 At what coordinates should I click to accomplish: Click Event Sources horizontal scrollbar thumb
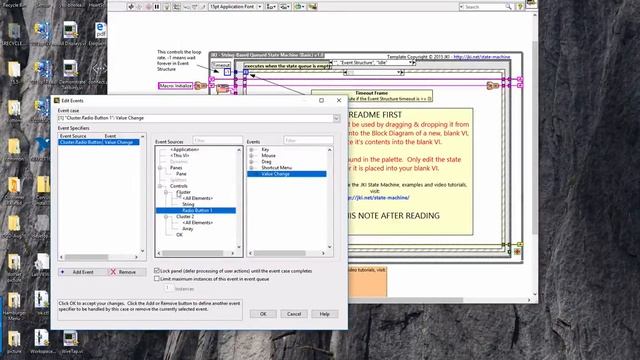(193, 253)
